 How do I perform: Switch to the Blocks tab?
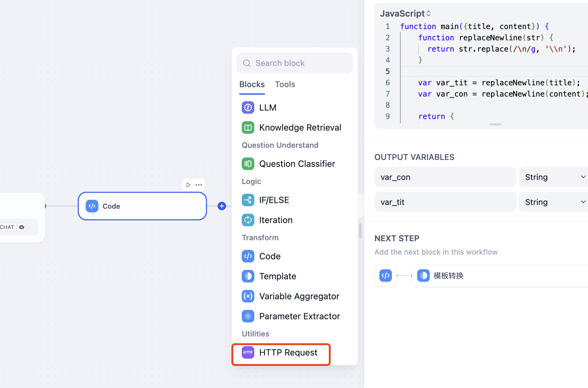tap(252, 84)
